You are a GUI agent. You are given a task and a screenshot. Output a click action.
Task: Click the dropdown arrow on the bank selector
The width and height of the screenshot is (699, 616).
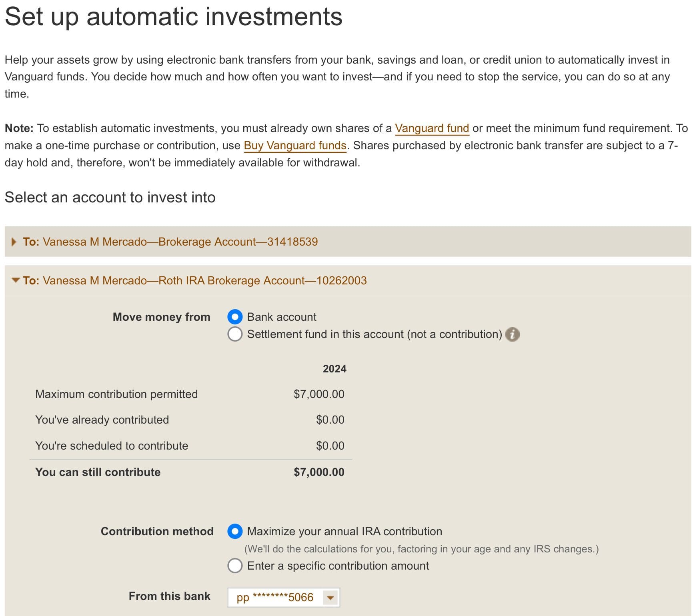[330, 597]
